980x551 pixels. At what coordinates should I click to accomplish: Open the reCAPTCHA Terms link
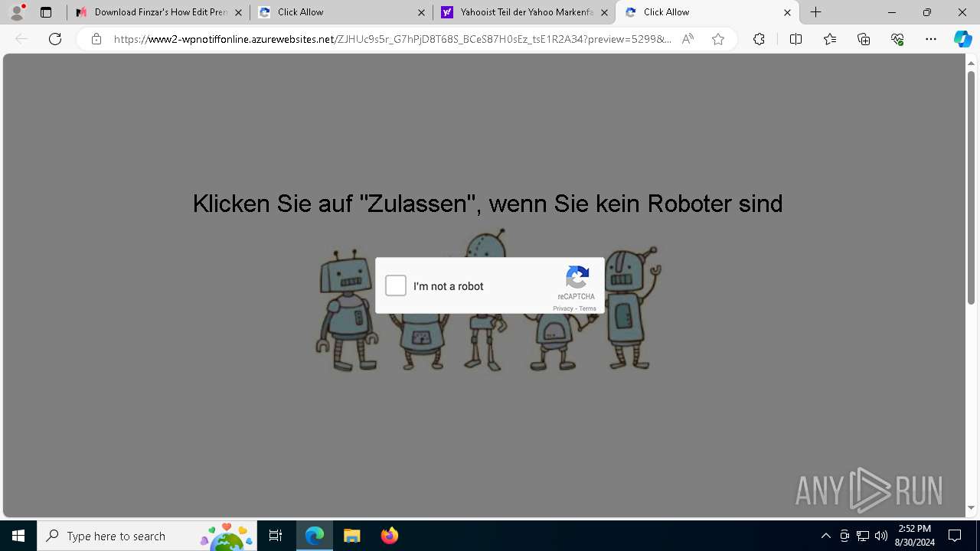click(x=588, y=308)
